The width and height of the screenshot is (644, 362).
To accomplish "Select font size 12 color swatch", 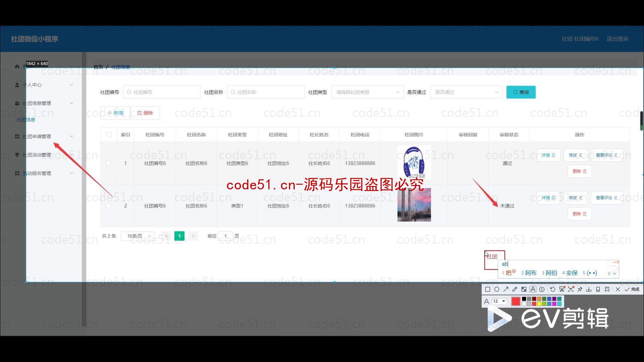I will [515, 301].
